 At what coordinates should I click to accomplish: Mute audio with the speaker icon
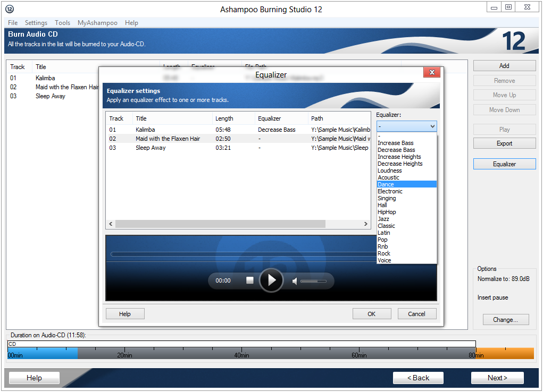click(295, 282)
